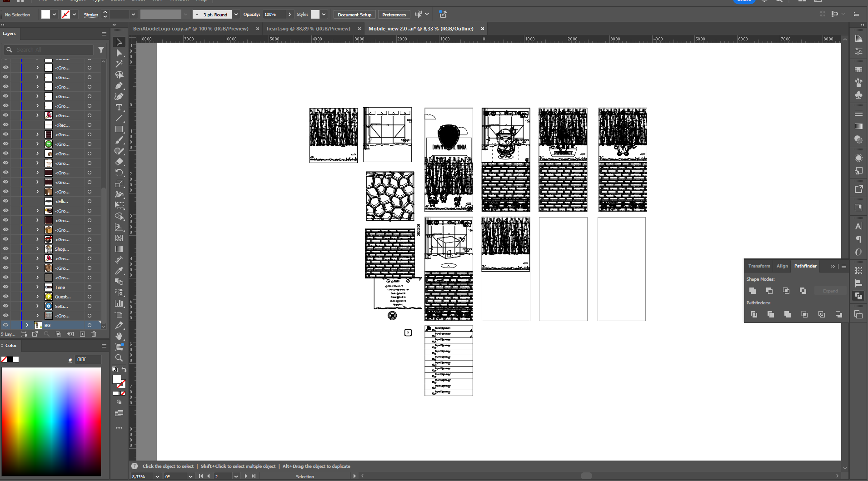Toggle visibility of the Shop layer
Viewport: 868px width, 481px height.
coord(6,249)
